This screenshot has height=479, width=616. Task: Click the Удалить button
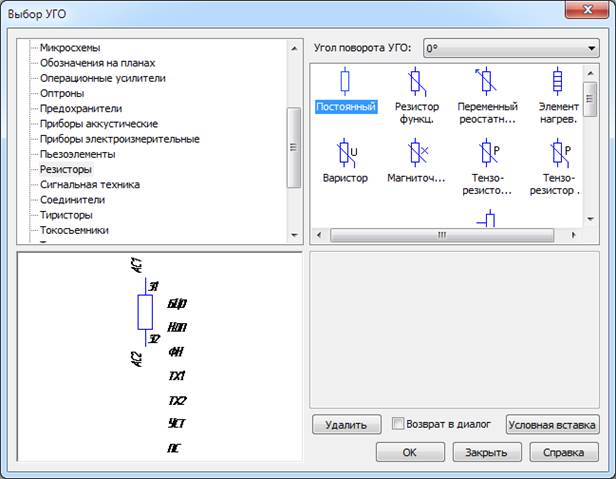tap(346, 425)
